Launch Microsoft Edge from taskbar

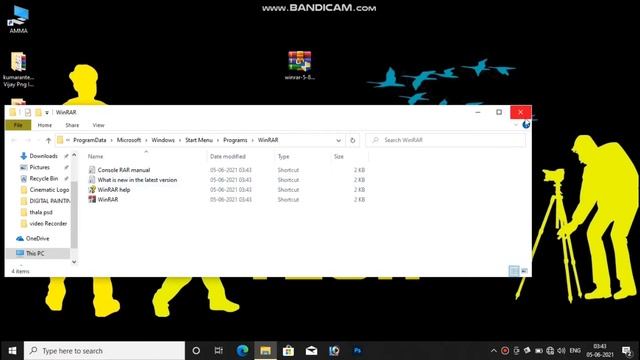point(242,351)
